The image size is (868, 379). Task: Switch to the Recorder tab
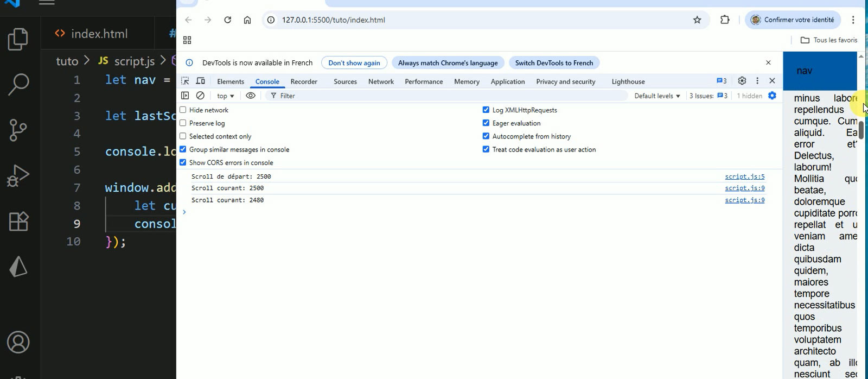click(x=304, y=81)
